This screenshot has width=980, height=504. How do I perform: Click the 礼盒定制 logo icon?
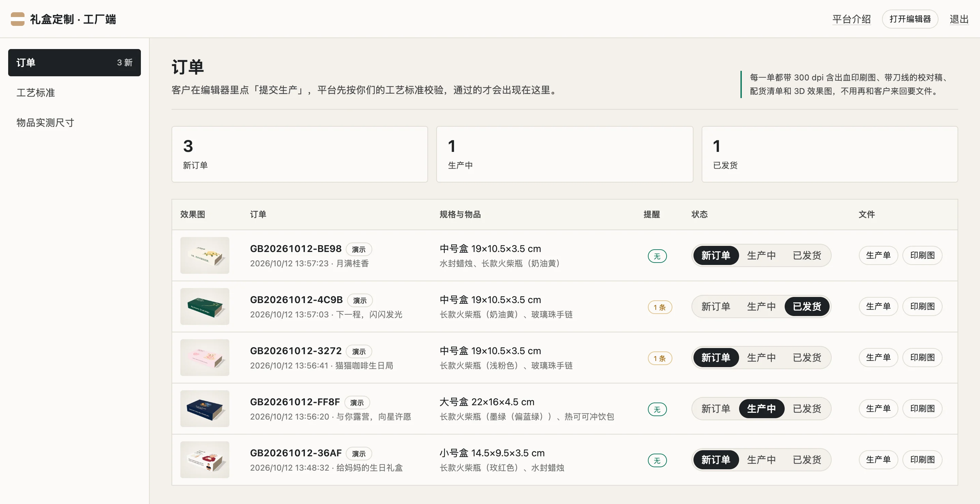(17, 19)
